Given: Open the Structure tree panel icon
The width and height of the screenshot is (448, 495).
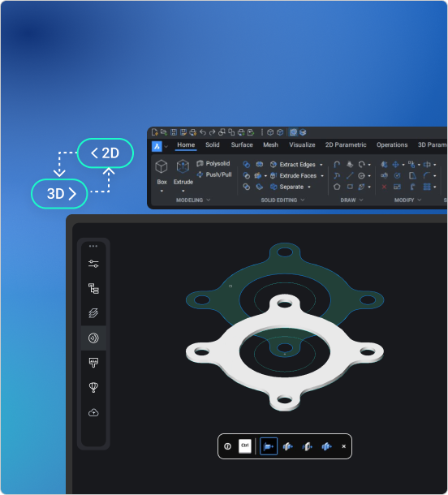Looking at the screenshot, I should click(x=93, y=289).
